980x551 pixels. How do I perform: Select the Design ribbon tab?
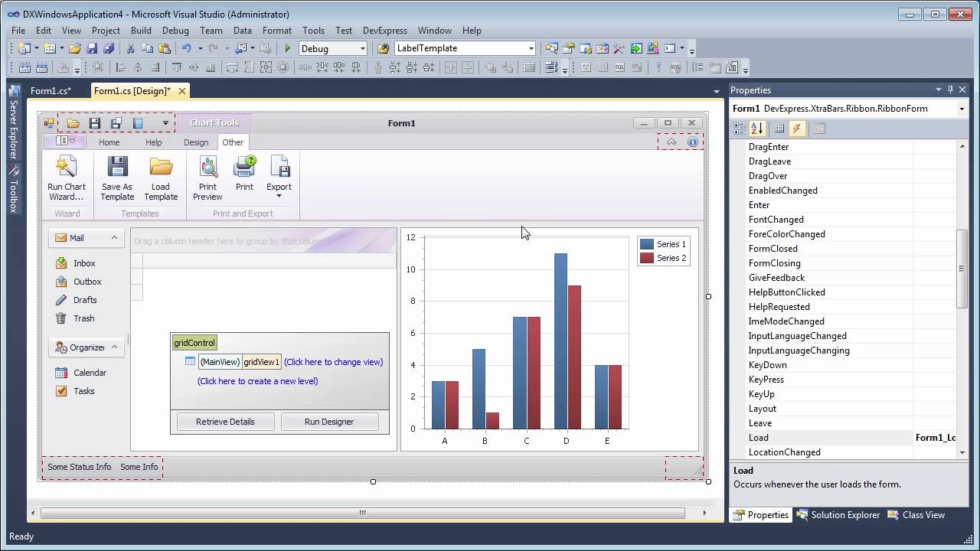[196, 142]
